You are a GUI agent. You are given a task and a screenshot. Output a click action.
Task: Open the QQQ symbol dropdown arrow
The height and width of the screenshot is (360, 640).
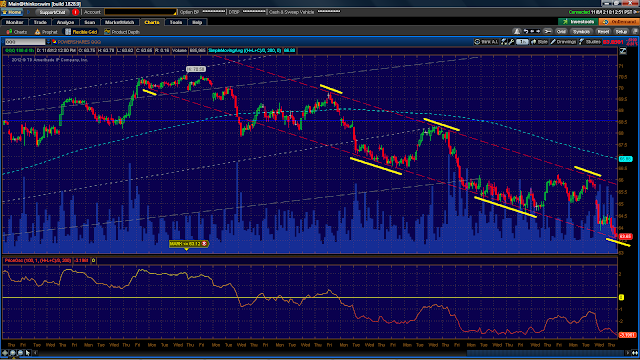48,42
